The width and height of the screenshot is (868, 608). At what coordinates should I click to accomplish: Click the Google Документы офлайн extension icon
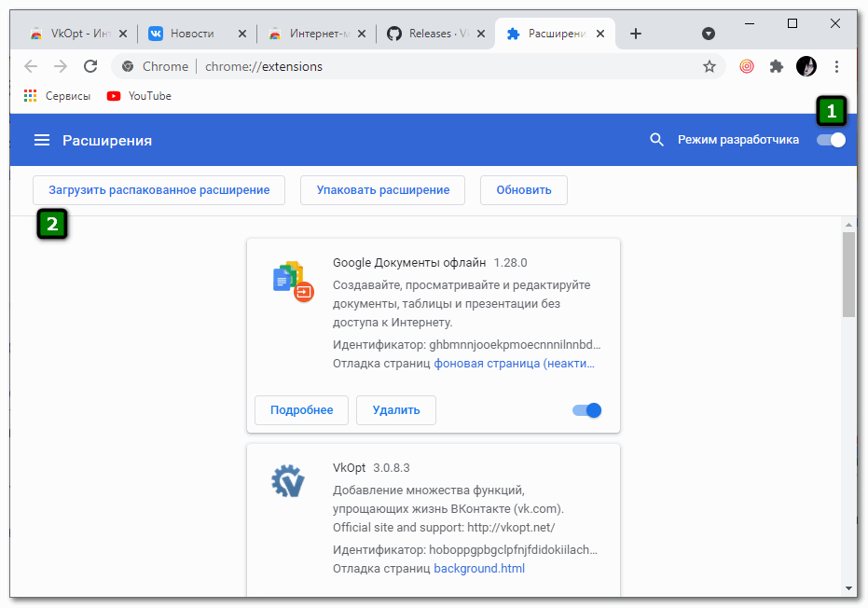click(x=294, y=282)
